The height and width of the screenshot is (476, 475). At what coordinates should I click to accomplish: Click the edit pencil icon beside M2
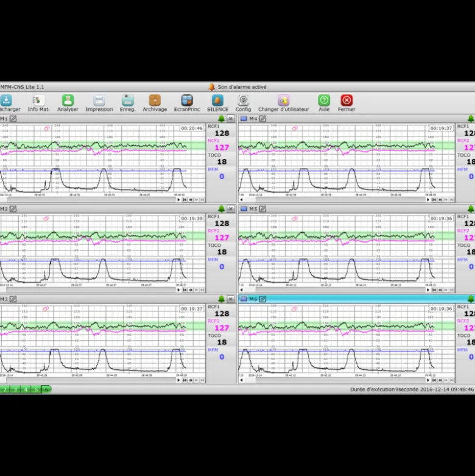(13, 209)
